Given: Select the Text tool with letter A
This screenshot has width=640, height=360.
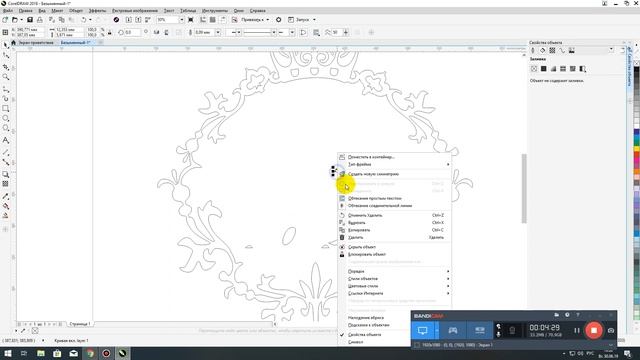Looking at the screenshot, I should click(x=6, y=140).
